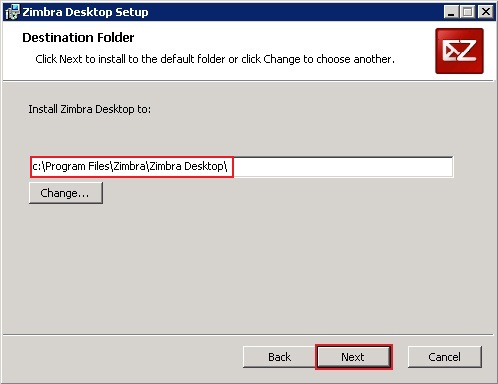Click the setup installer title bar icon
This screenshot has width=498, height=384.
(13, 12)
